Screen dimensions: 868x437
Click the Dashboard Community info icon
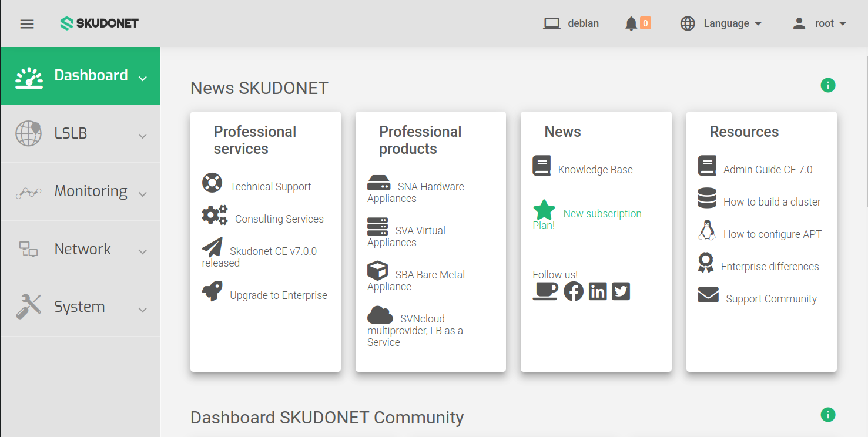(827, 415)
